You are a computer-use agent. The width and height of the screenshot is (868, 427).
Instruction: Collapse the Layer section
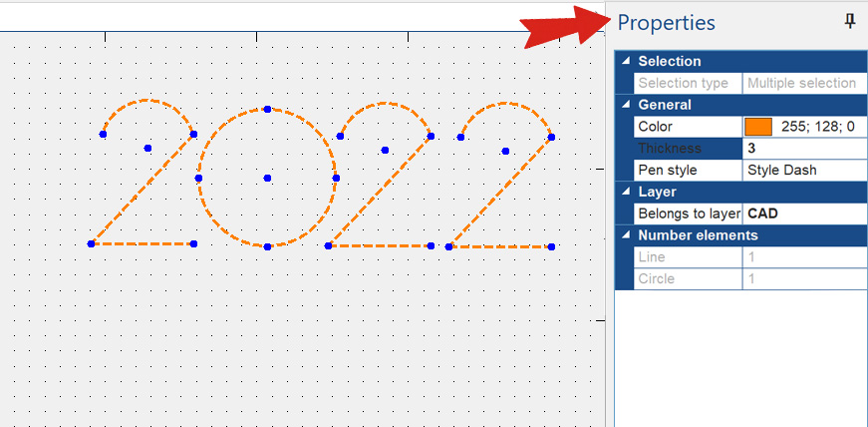point(626,192)
